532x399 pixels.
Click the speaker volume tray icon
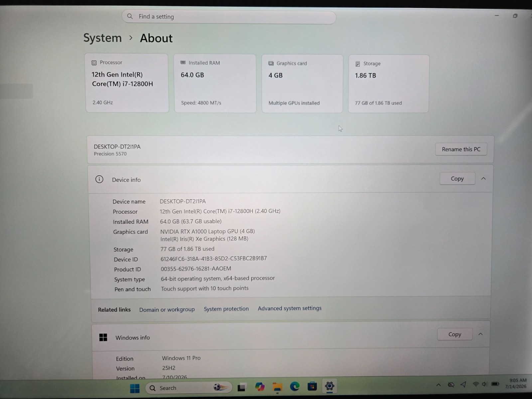click(x=484, y=384)
